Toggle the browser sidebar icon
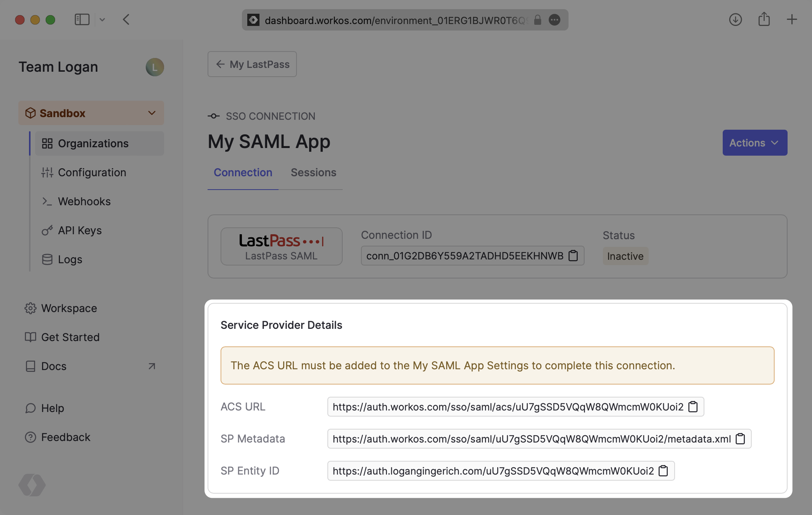 82,19
